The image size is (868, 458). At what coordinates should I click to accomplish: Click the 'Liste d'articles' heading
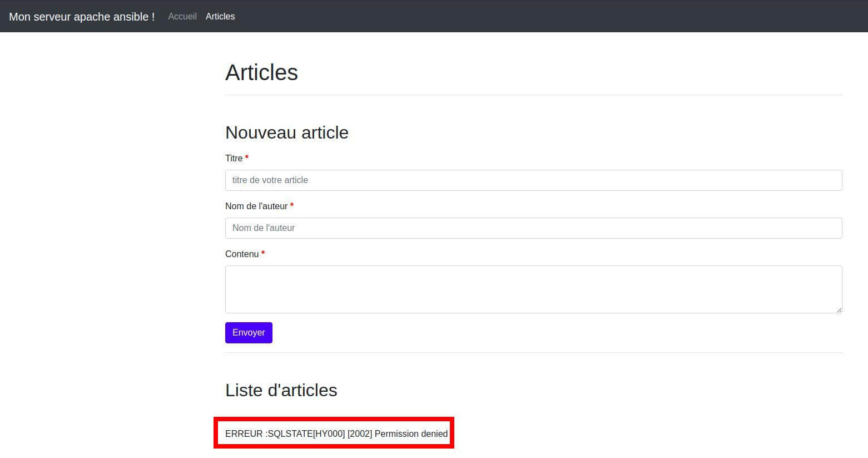(x=281, y=390)
